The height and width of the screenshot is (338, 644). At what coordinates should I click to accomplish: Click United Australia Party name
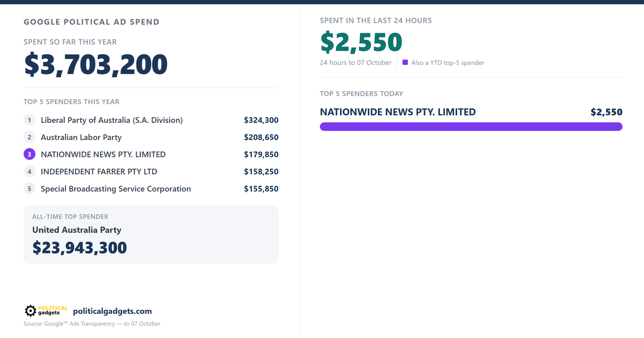tap(77, 230)
